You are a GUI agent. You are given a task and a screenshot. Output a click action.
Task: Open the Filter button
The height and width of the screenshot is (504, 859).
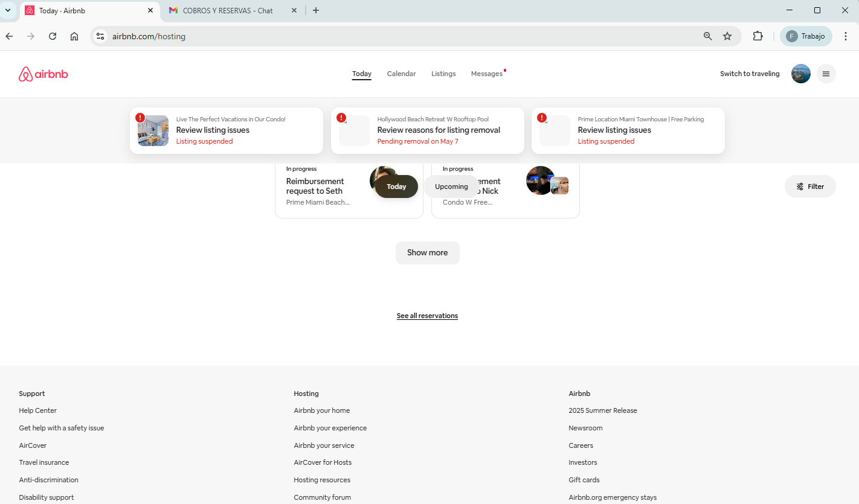tap(810, 187)
